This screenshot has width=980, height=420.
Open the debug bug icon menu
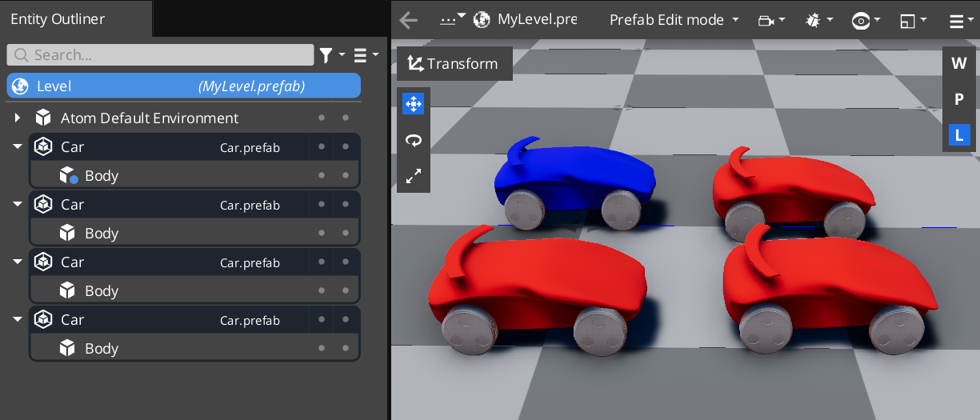click(x=818, y=20)
